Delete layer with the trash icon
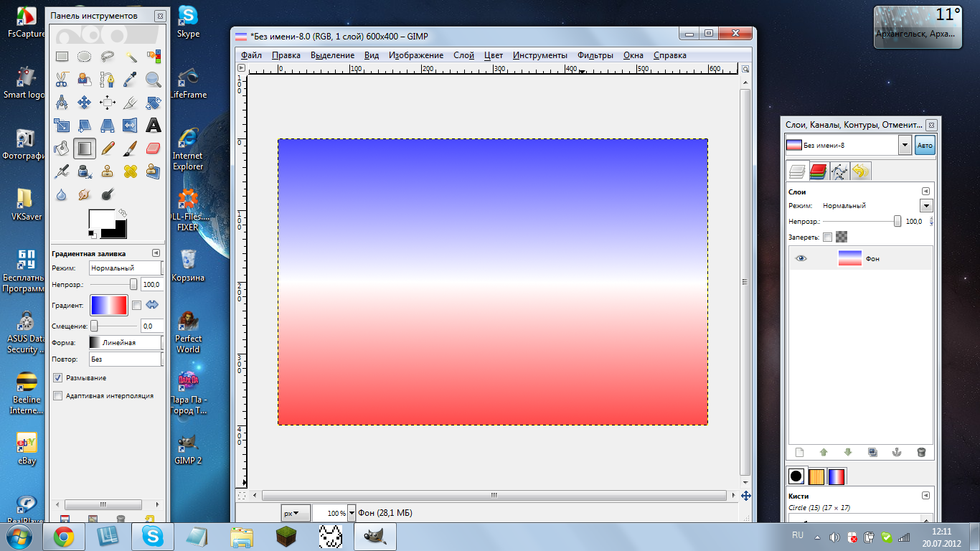The height and width of the screenshot is (551, 980). coord(921,452)
